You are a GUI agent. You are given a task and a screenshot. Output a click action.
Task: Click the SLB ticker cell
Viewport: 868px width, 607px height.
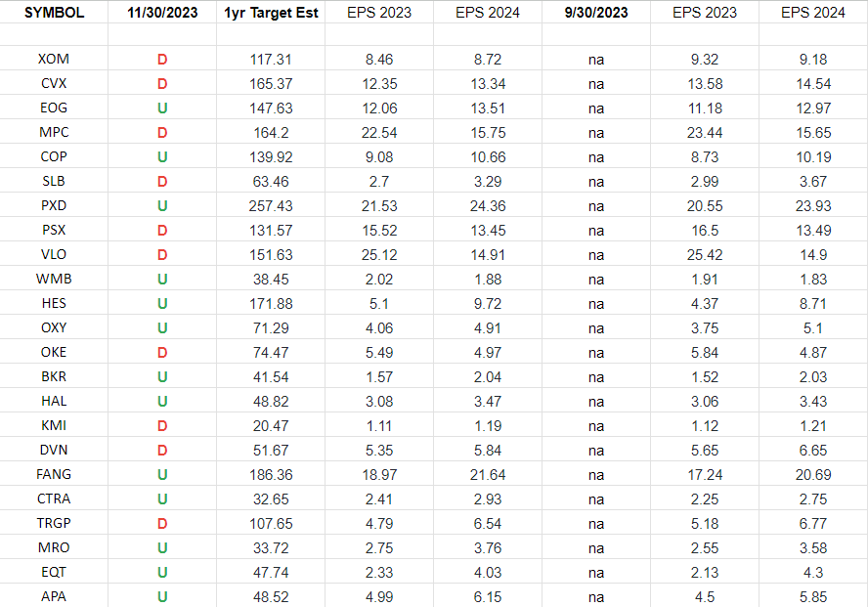54,181
